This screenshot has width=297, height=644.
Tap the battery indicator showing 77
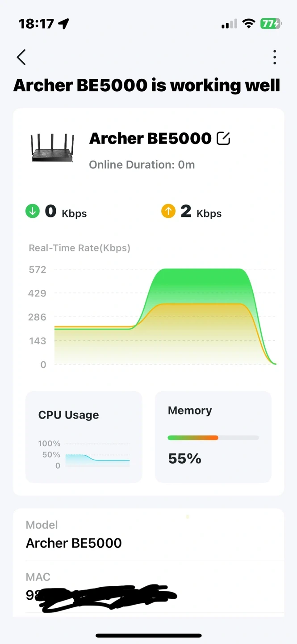click(x=271, y=24)
